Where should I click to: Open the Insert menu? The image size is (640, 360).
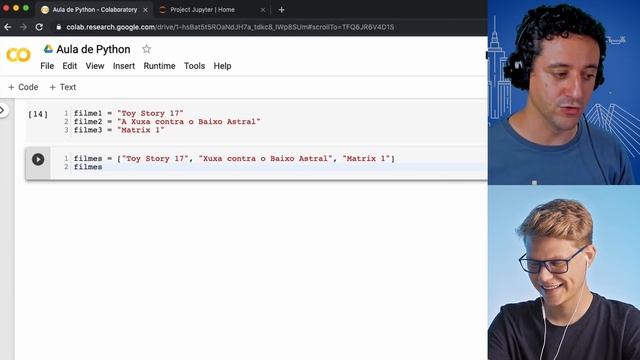tap(124, 66)
